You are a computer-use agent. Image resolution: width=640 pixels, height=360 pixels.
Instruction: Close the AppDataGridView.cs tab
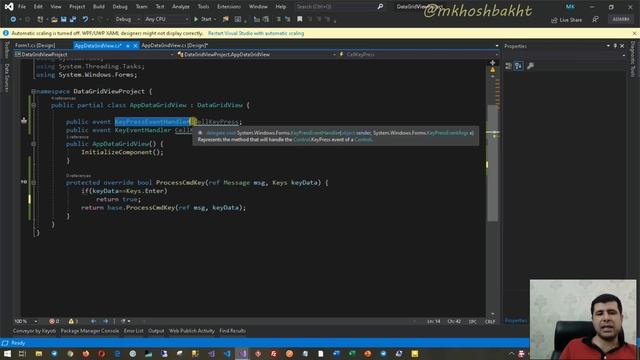pyautogui.click(x=135, y=46)
